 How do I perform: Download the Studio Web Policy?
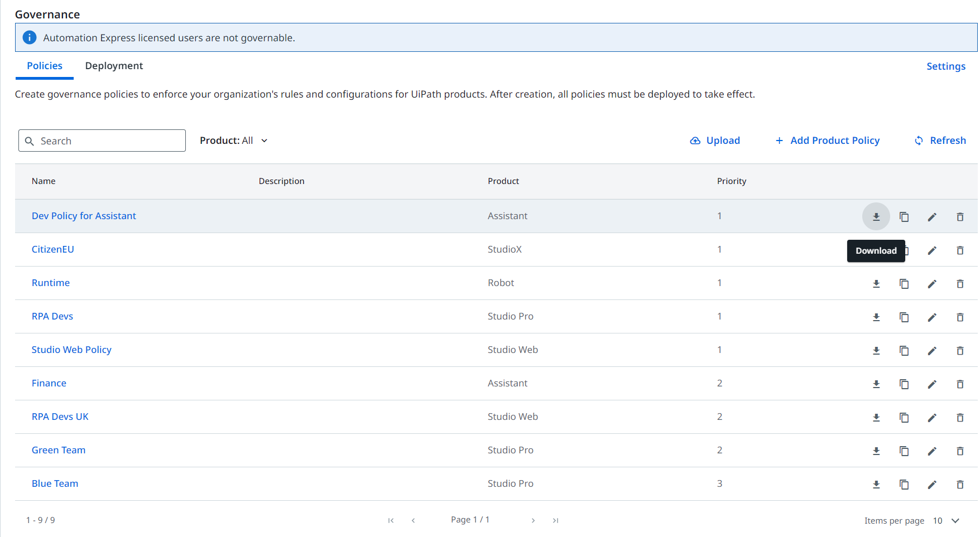click(x=876, y=350)
